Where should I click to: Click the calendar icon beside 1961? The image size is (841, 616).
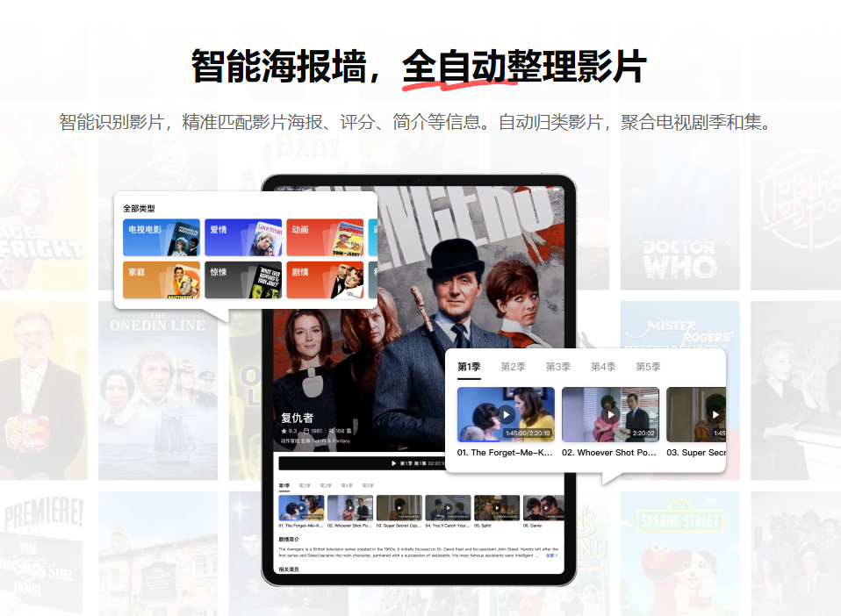click(306, 431)
